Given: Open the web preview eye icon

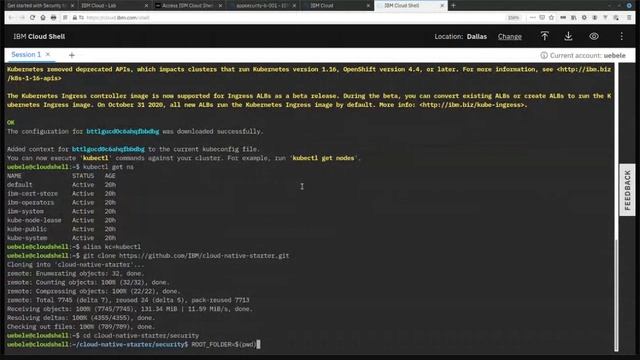Looking at the screenshot, I should click(x=594, y=36).
